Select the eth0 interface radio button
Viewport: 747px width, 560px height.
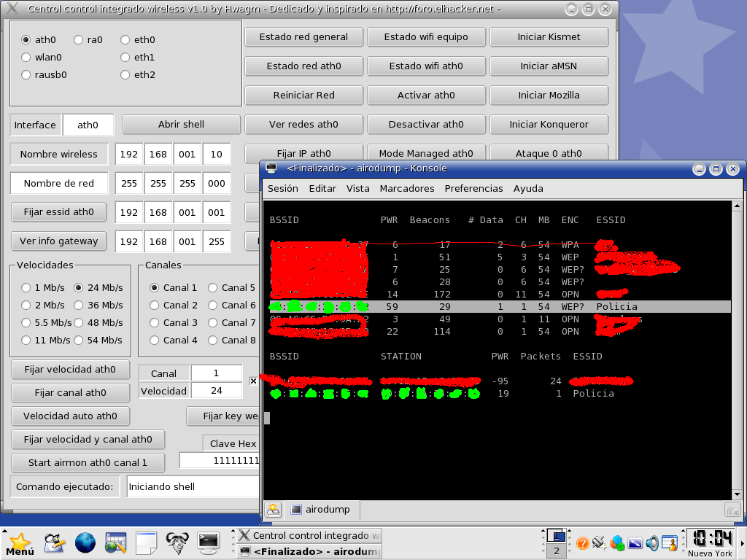click(125, 40)
